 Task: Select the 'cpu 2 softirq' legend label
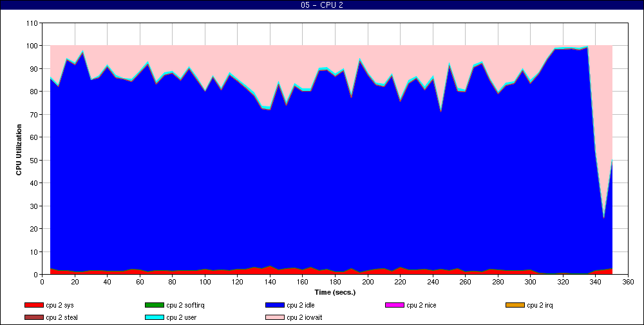pos(185,306)
